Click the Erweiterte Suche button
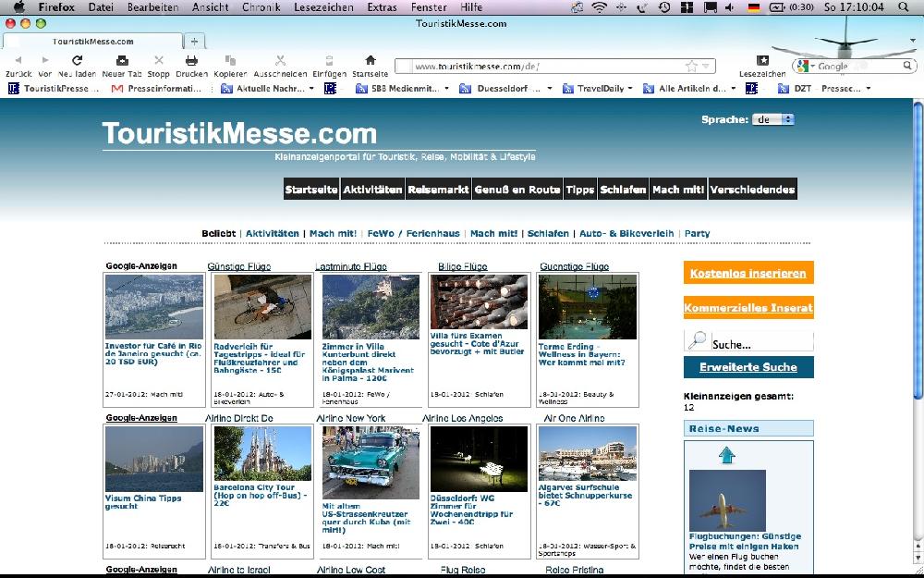 748,367
